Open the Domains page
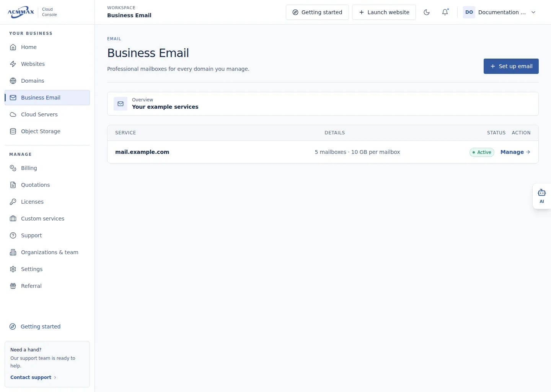 pyautogui.click(x=47, y=81)
